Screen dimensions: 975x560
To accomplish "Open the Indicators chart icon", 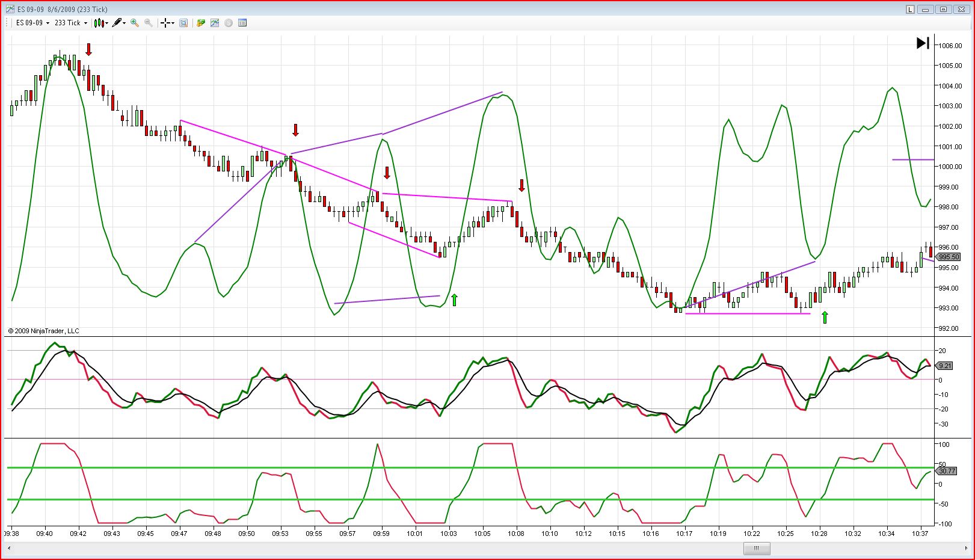I will click(x=215, y=23).
